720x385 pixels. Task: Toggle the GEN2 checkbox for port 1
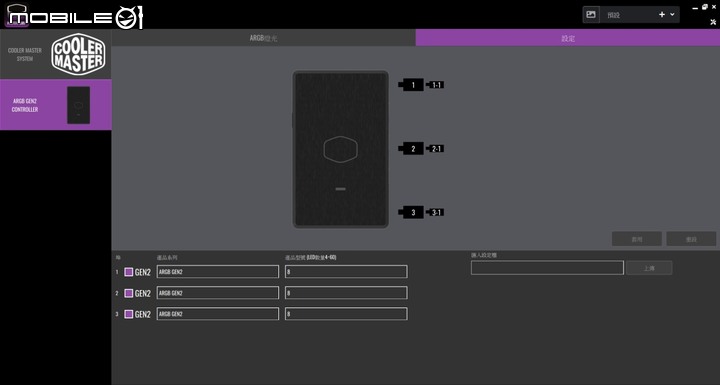point(129,272)
